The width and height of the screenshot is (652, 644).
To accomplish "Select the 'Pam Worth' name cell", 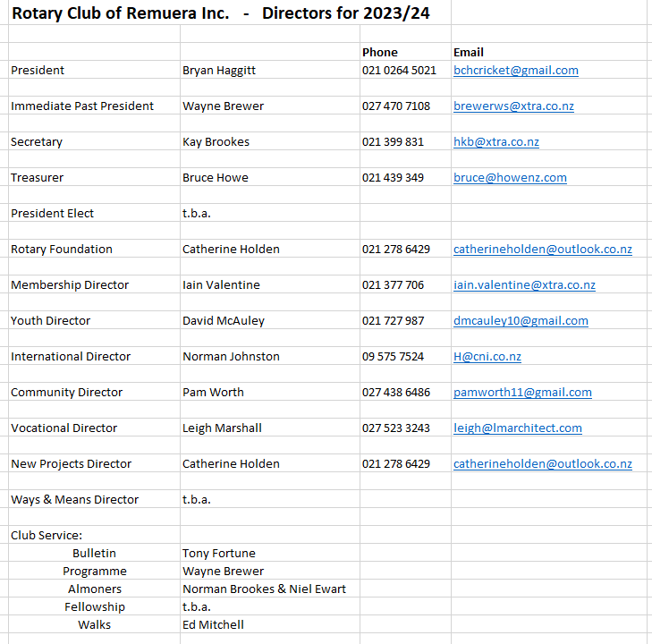I will (x=270, y=392).
